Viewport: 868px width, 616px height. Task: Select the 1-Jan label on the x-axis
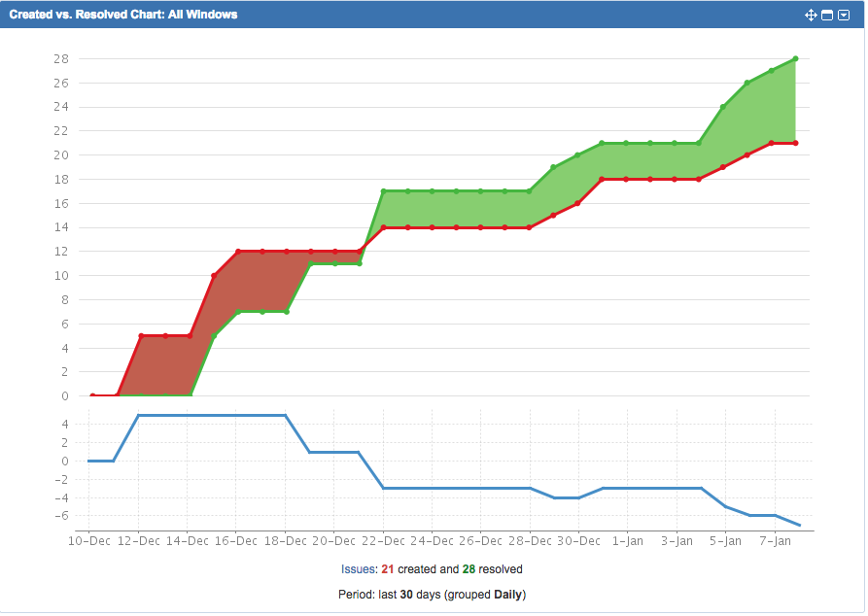(x=628, y=541)
